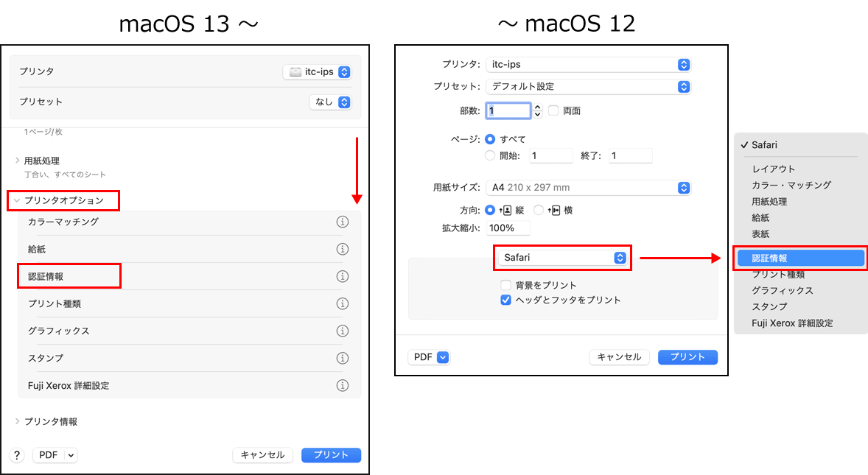Screen dimensions: 868x475
Task: Open info for Fuji Xerox 詳細設定
Action: tap(342, 385)
